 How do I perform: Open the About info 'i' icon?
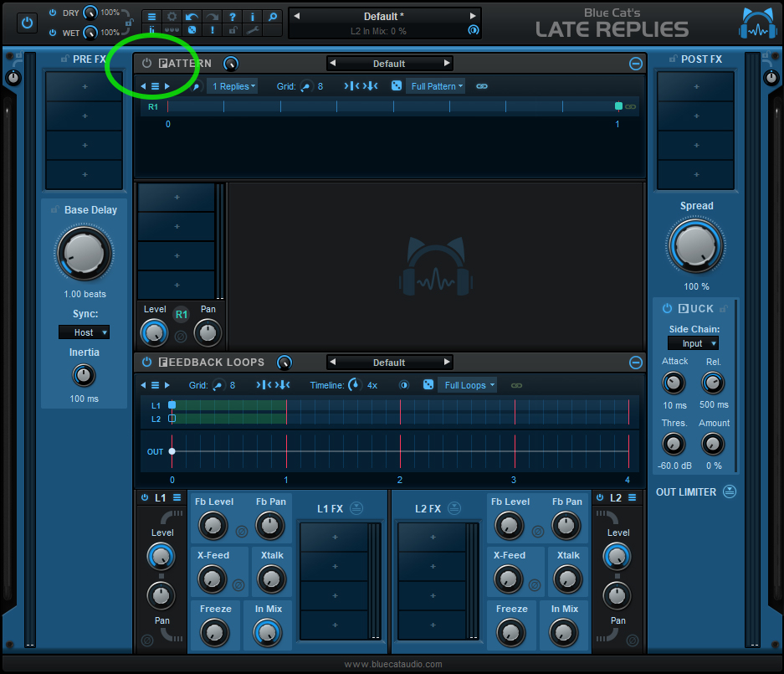(253, 17)
